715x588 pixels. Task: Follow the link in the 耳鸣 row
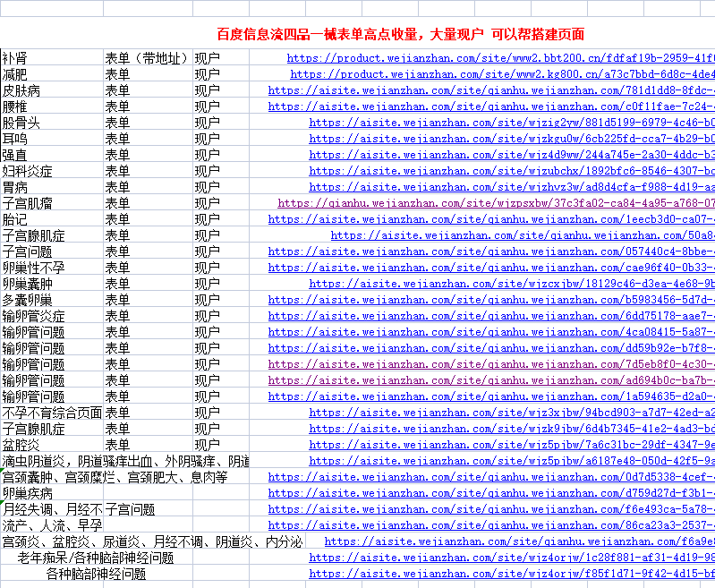point(512,139)
